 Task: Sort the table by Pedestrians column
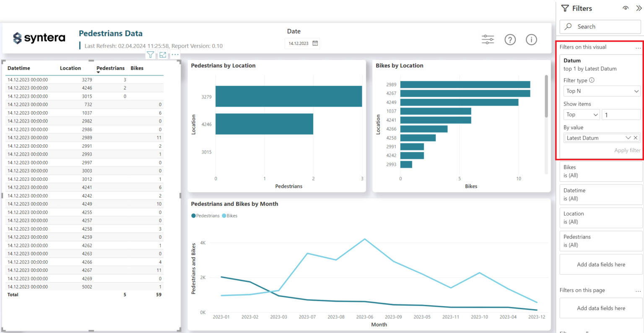click(x=110, y=68)
